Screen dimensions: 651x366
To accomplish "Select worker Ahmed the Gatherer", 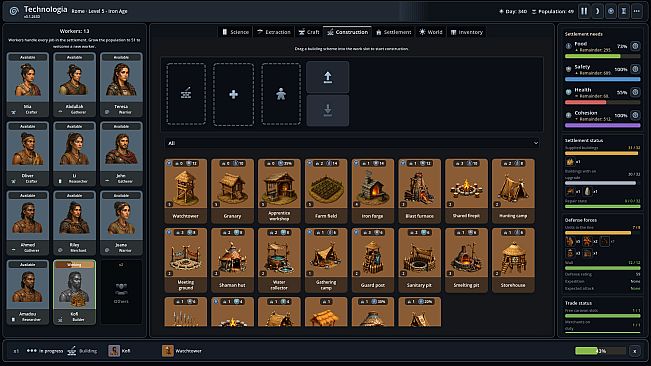I will click(27, 223).
